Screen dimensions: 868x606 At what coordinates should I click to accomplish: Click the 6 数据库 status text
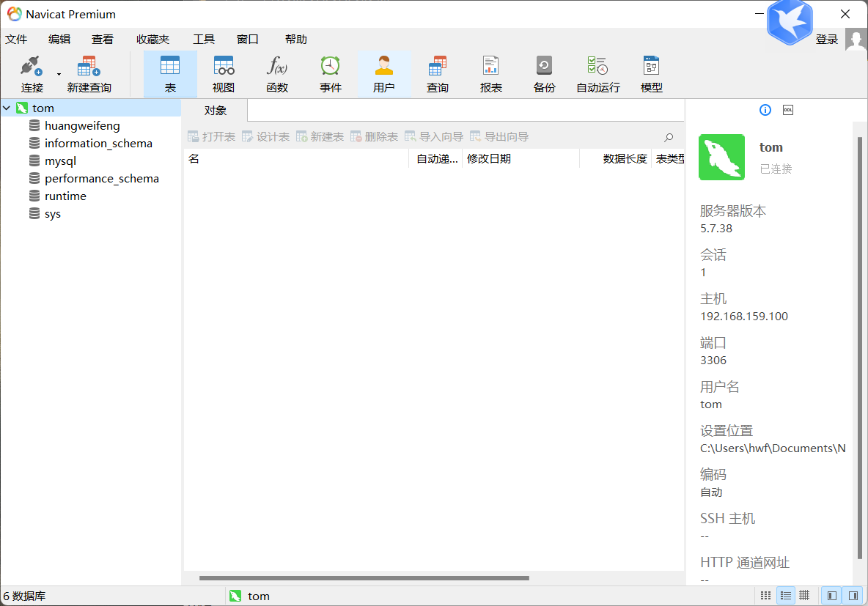[x=24, y=596]
